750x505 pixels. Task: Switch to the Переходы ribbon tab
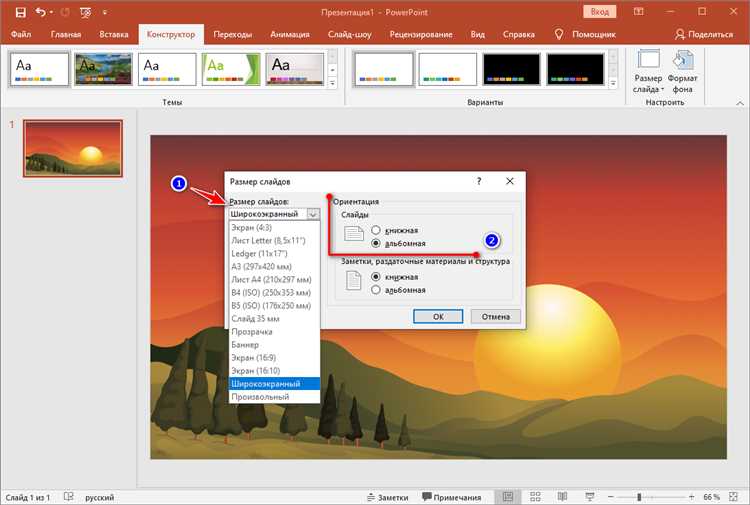pyautogui.click(x=233, y=34)
